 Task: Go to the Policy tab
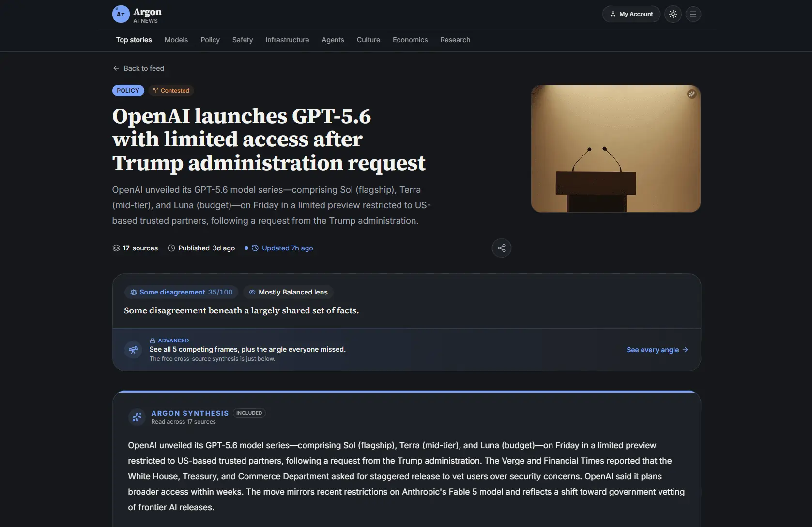210,40
